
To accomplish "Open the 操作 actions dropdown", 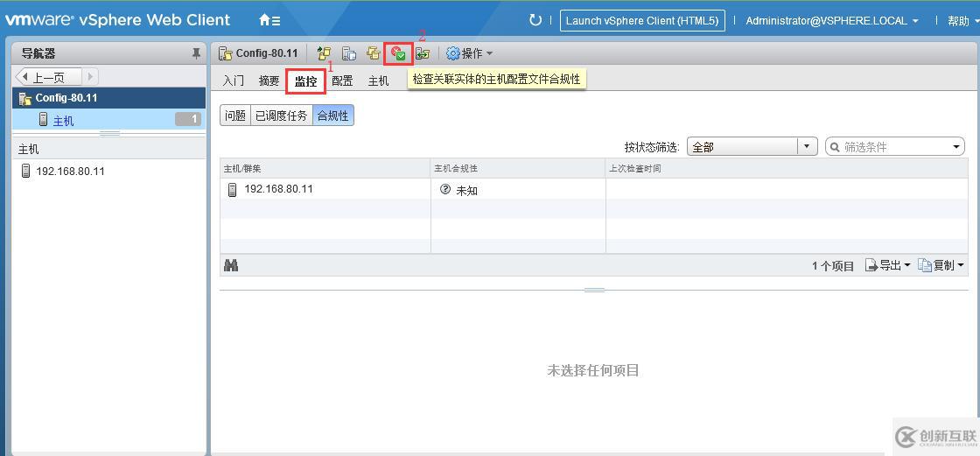I will (x=470, y=53).
